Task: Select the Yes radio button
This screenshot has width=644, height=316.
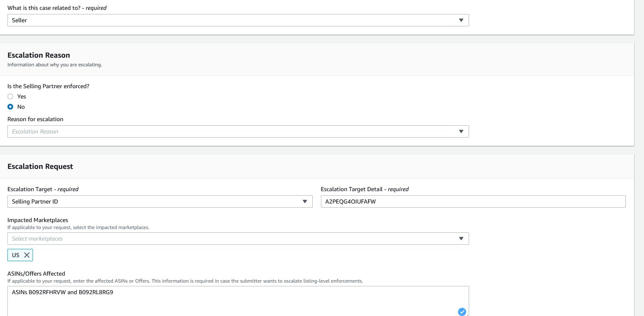Action: (x=10, y=96)
